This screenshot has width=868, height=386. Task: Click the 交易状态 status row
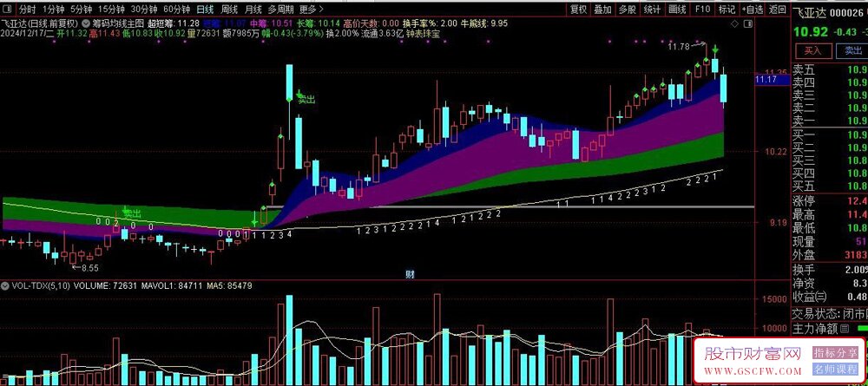830,313
